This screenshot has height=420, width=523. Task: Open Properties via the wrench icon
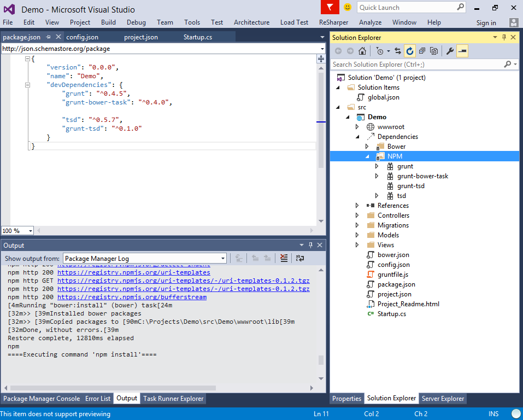pyautogui.click(x=450, y=51)
